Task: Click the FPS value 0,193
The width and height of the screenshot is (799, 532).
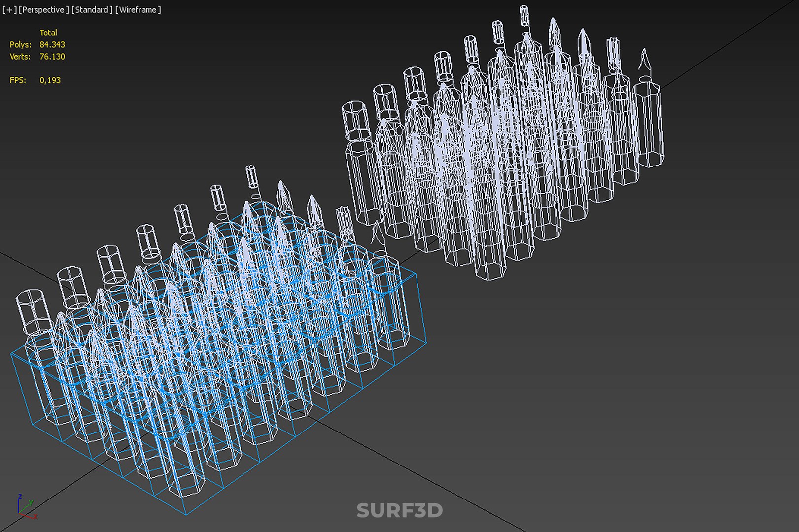Action: [50, 80]
